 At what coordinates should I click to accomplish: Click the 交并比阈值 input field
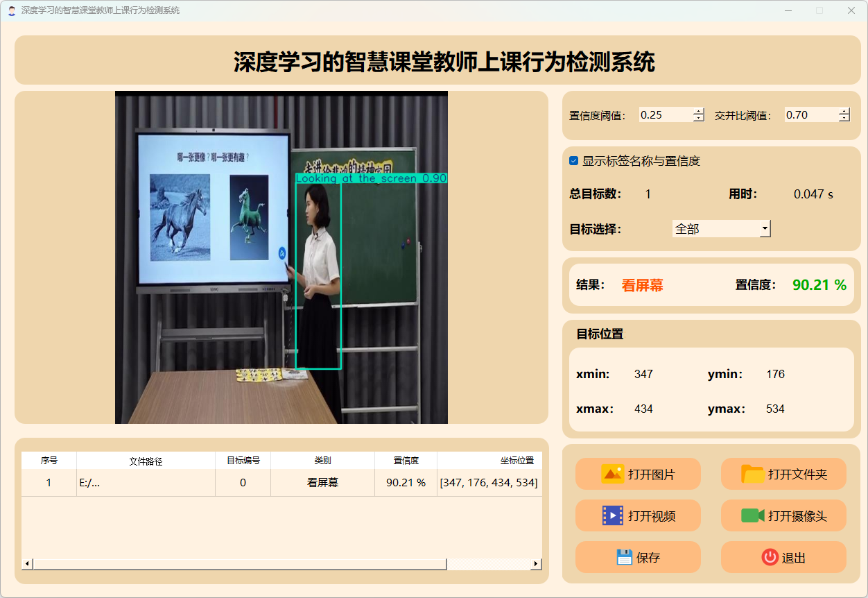(810, 115)
